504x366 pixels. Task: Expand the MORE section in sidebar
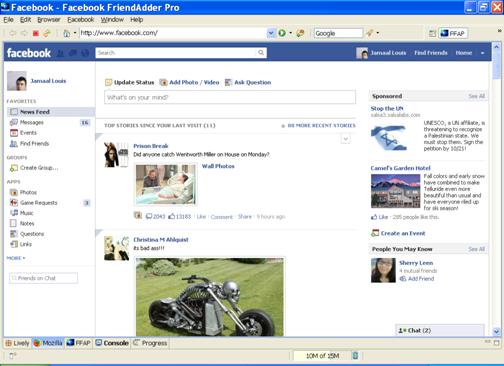tap(16, 258)
